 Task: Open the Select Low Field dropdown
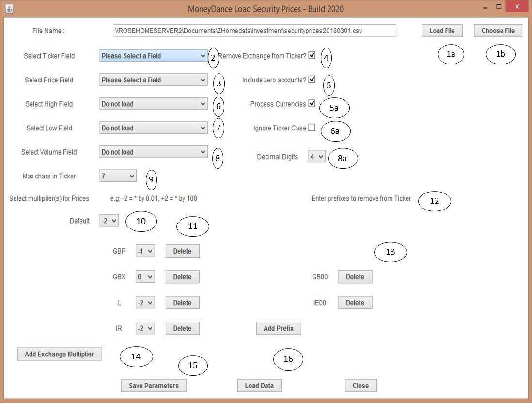pyautogui.click(x=154, y=128)
